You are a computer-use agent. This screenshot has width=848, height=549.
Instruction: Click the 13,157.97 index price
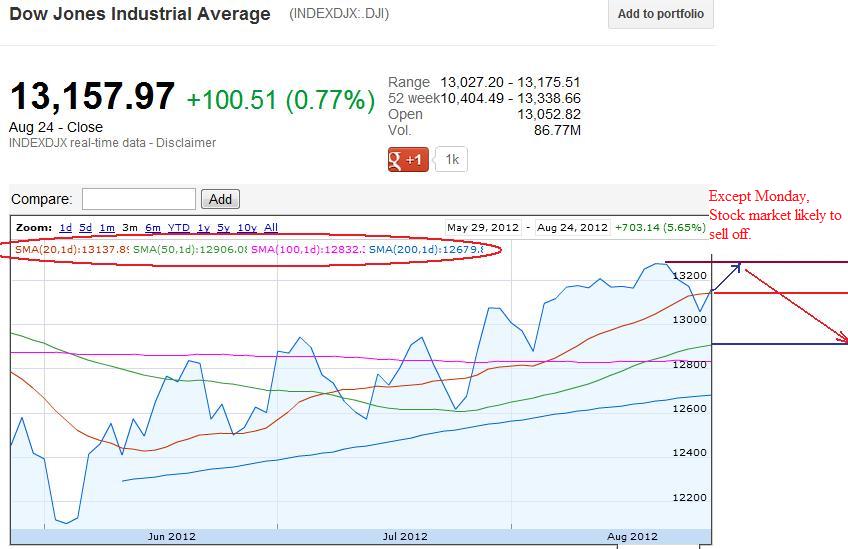click(x=92, y=97)
